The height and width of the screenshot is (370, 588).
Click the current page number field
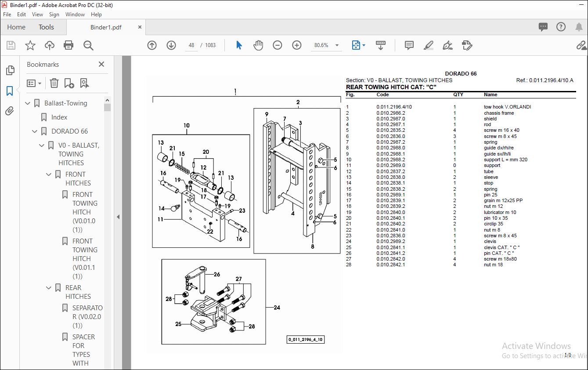click(x=191, y=45)
